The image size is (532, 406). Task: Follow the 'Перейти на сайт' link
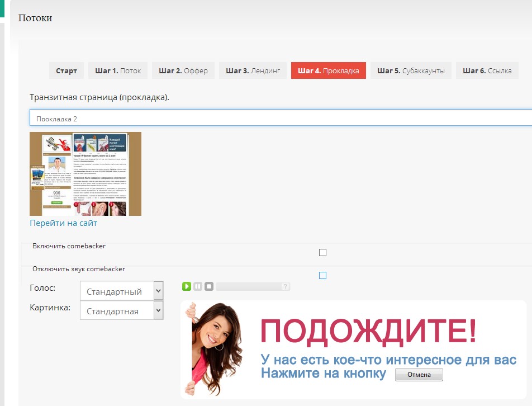click(x=64, y=223)
